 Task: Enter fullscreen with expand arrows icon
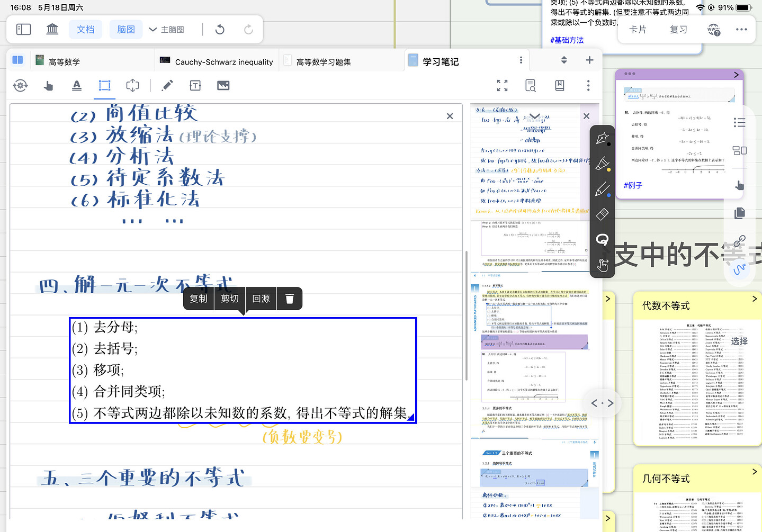pos(502,85)
